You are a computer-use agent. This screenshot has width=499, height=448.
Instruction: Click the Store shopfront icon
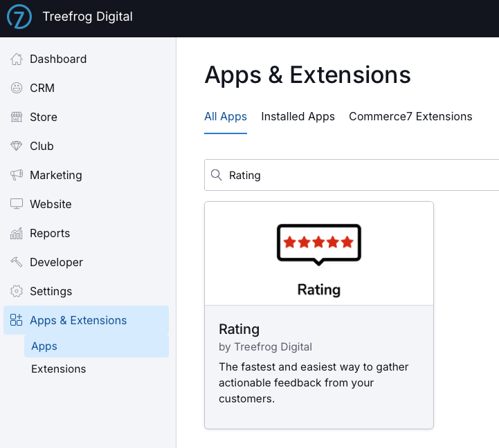17,117
